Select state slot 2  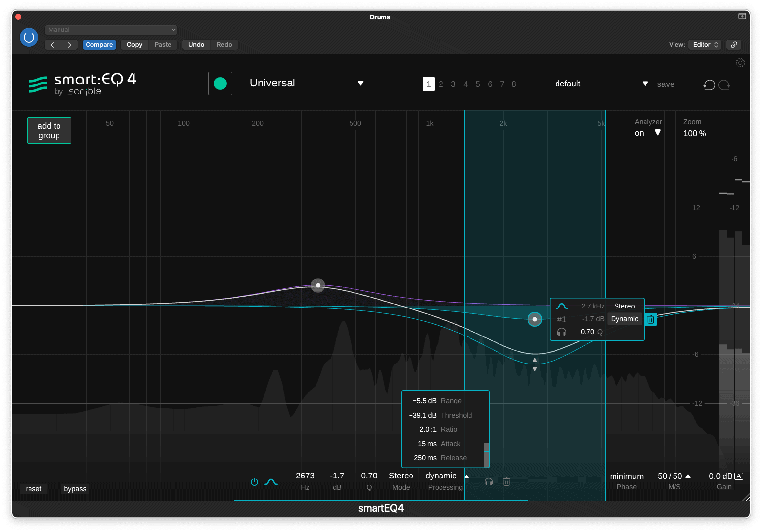coord(441,84)
